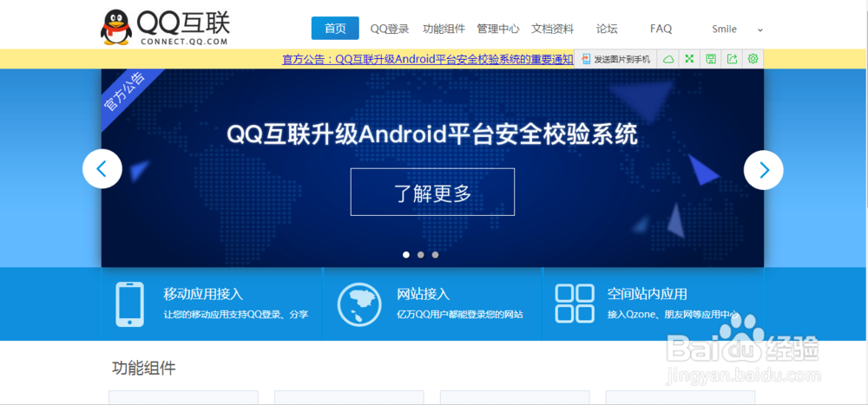The image size is (868, 405).
Task: Click the green share arrow icon
Action: tap(732, 59)
